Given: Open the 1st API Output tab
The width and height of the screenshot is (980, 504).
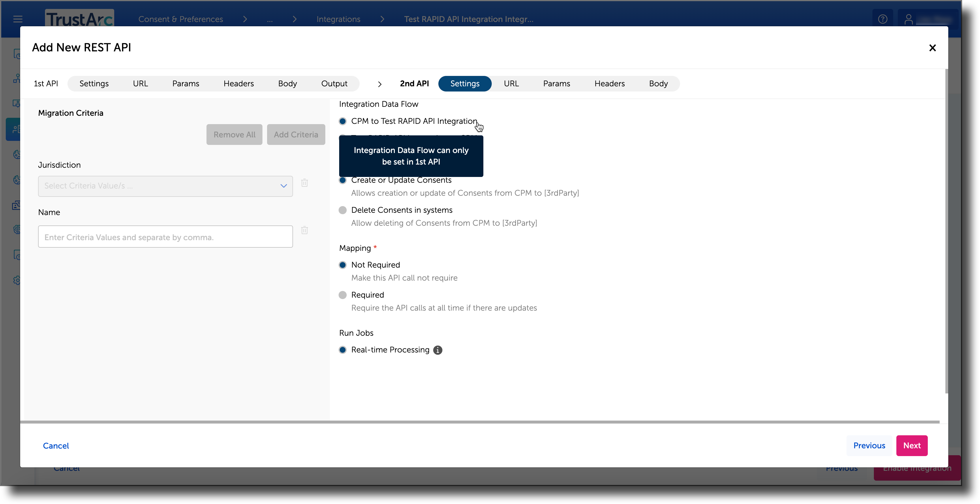Looking at the screenshot, I should pyautogui.click(x=334, y=84).
